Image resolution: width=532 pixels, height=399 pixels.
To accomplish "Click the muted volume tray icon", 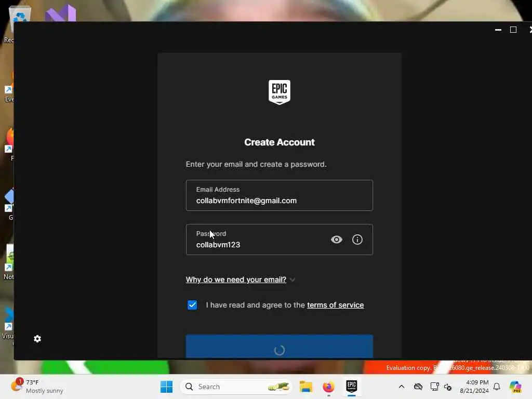I will 448,387.
